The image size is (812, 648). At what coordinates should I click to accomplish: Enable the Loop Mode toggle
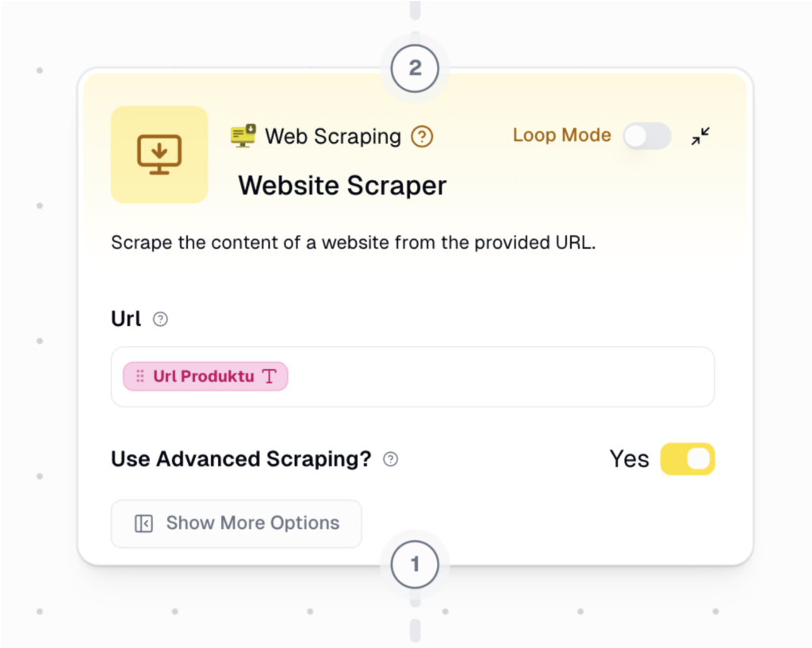(x=646, y=136)
